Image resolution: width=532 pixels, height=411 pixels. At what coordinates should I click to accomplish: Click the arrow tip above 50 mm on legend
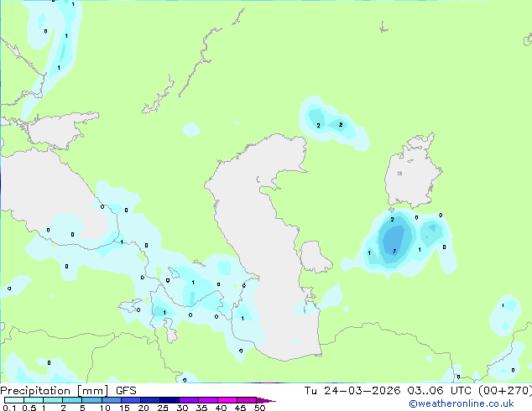tap(266, 400)
